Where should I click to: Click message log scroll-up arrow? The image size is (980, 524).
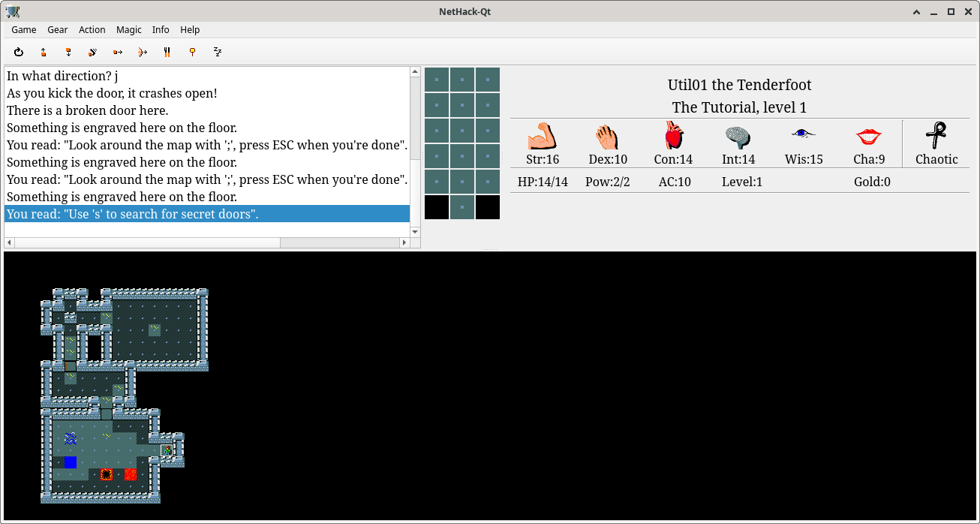coord(415,72)
